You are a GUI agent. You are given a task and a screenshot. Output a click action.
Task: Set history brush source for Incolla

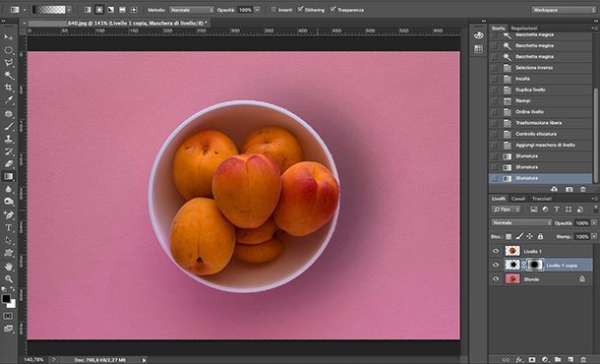(495, 79)
